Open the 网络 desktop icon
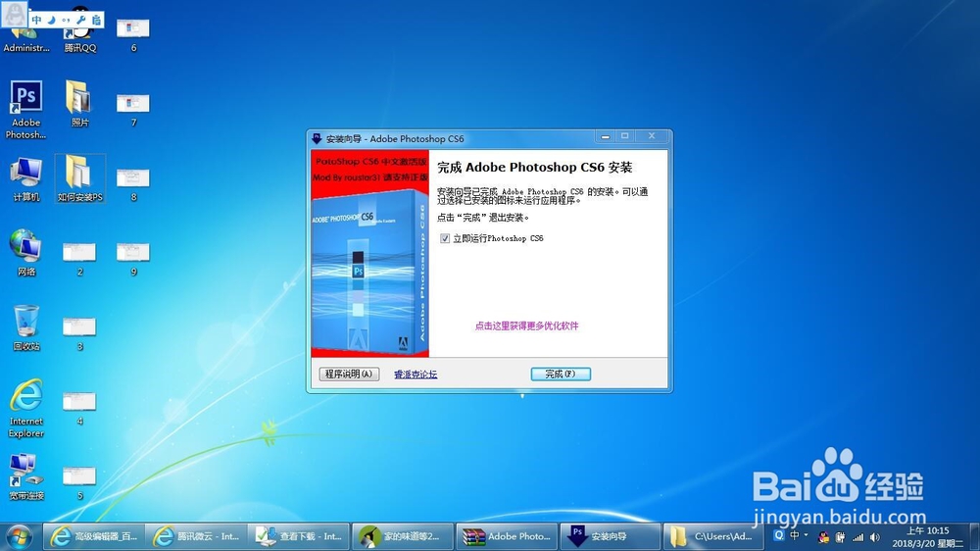Viewport: 980px width, 551px height. (26, 253)
